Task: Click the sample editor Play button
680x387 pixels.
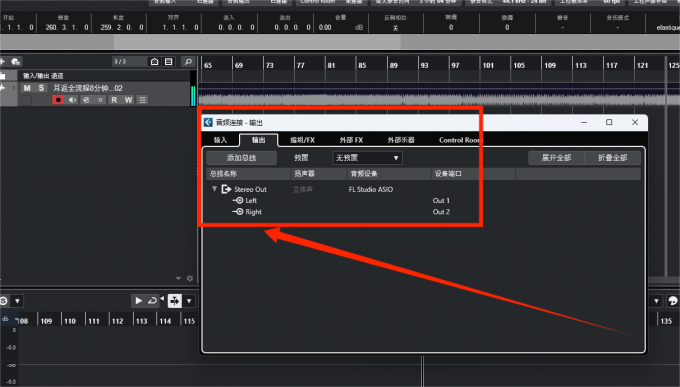Action: point(138,301)
